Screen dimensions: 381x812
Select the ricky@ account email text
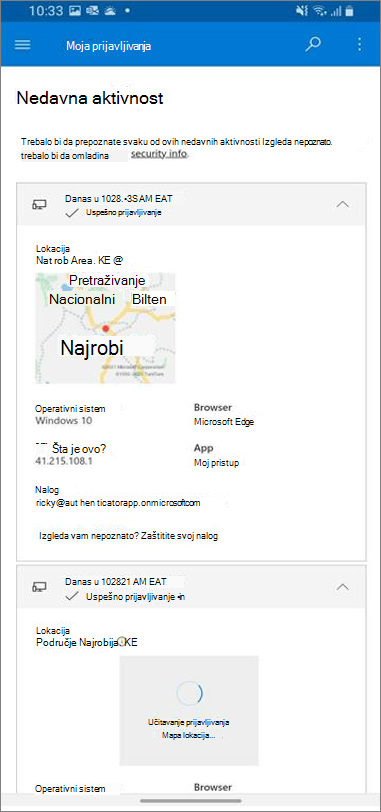[118, 502]
